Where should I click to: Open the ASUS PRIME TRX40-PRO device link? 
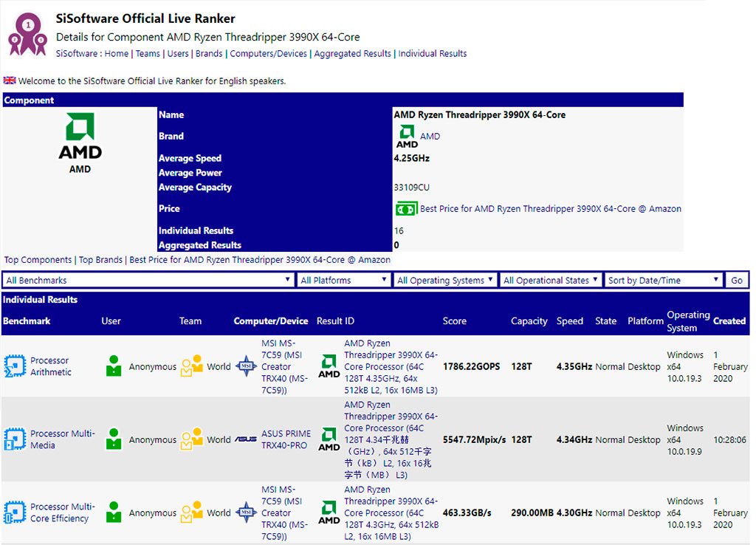coord(286,439)
